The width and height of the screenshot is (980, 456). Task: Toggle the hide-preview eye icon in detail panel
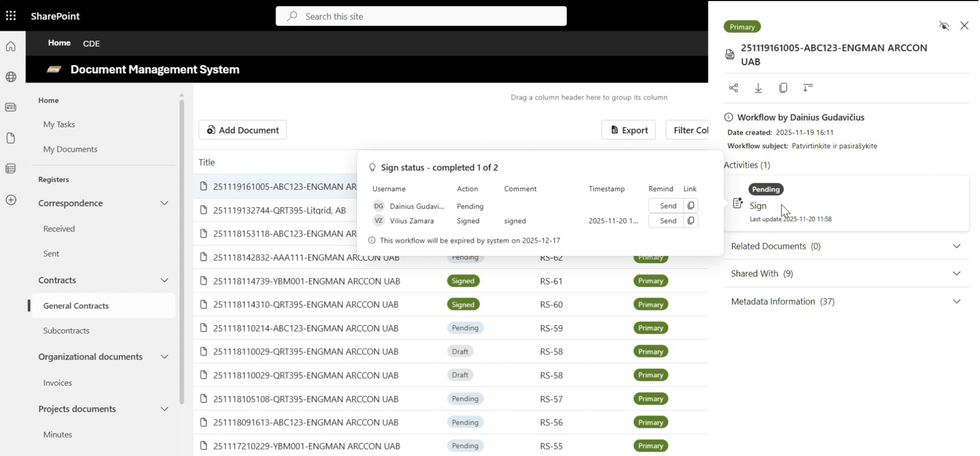coord(944,25)
